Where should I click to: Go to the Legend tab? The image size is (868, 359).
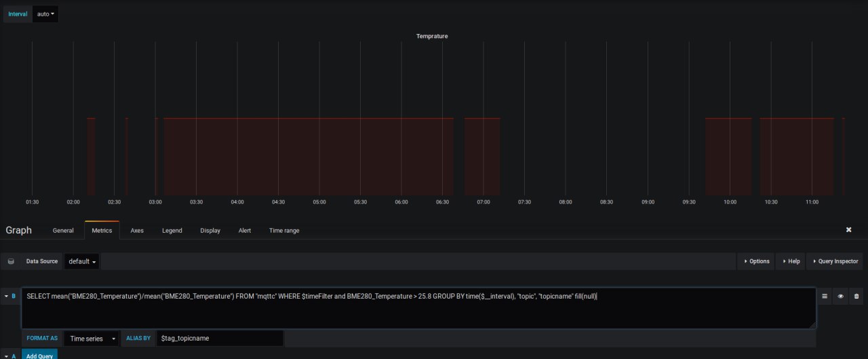coord(172,231)
